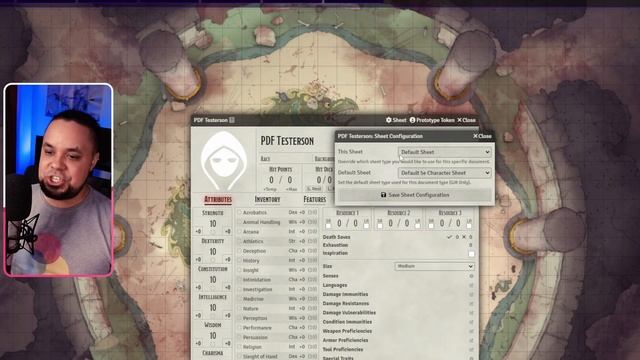The height and width of the screenshot is (360, 640).
Task: Roll a Strength ability check label
Action: (213, 213)
